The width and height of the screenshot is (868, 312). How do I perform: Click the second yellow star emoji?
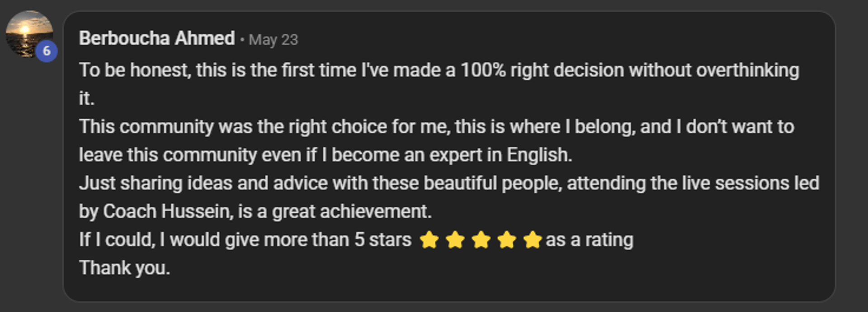click(455, 240)
